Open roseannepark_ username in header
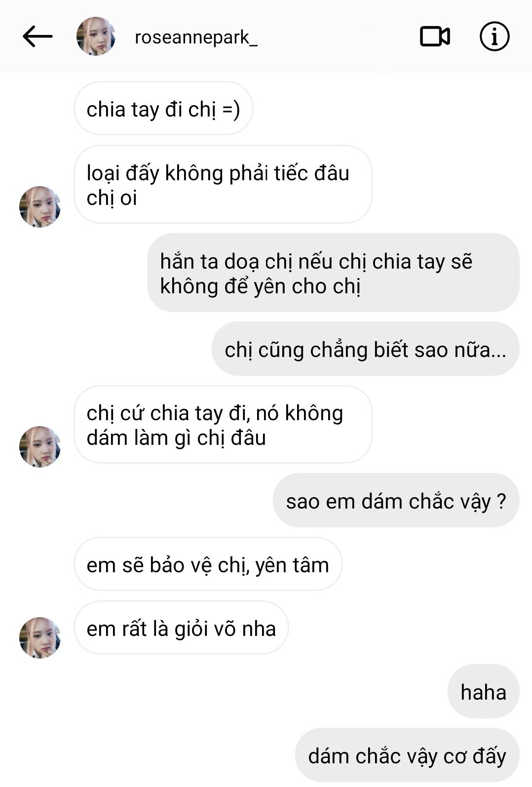Image resolution: width=532 pixels, height=787 pixels. (x=196, y=38)
